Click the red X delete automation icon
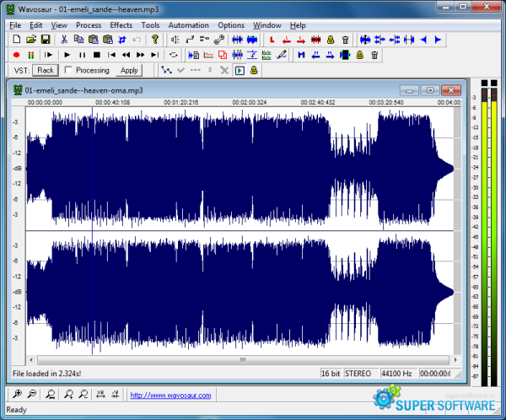The image size is (506, 420). [224, 70]
